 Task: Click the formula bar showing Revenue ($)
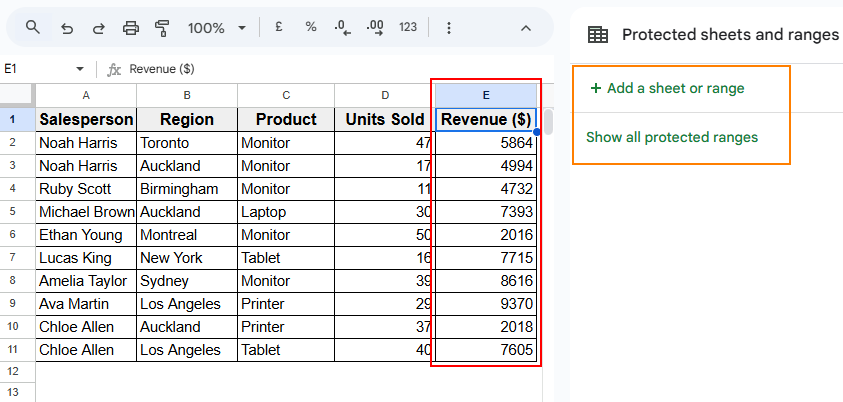pyautogui.click(x=300, y=69)
